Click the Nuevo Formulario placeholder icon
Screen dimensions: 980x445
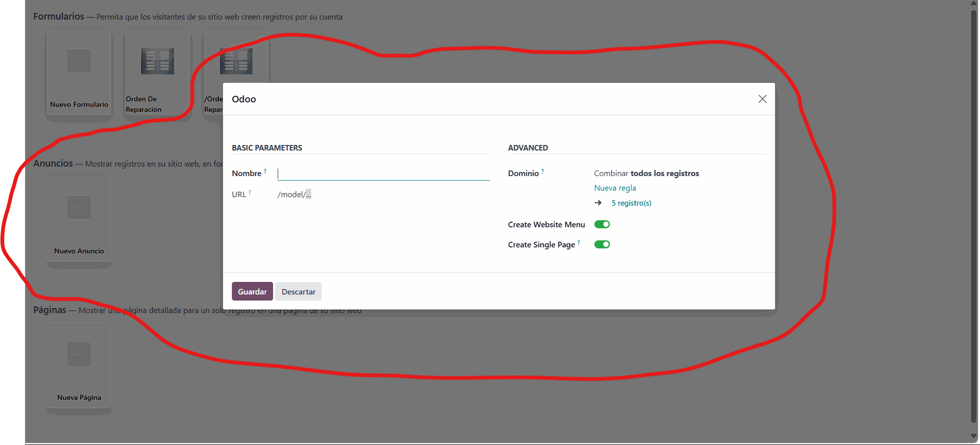pyautogui.click(x=79, y=61)
